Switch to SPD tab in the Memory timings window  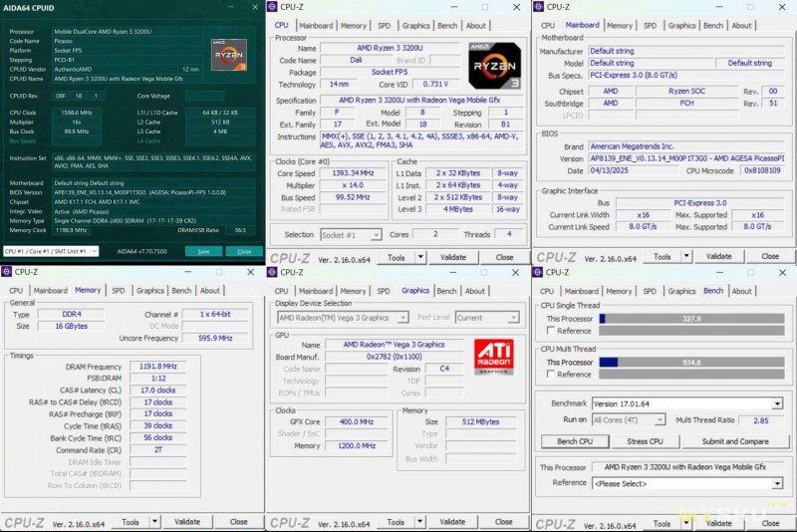[118, 291]
